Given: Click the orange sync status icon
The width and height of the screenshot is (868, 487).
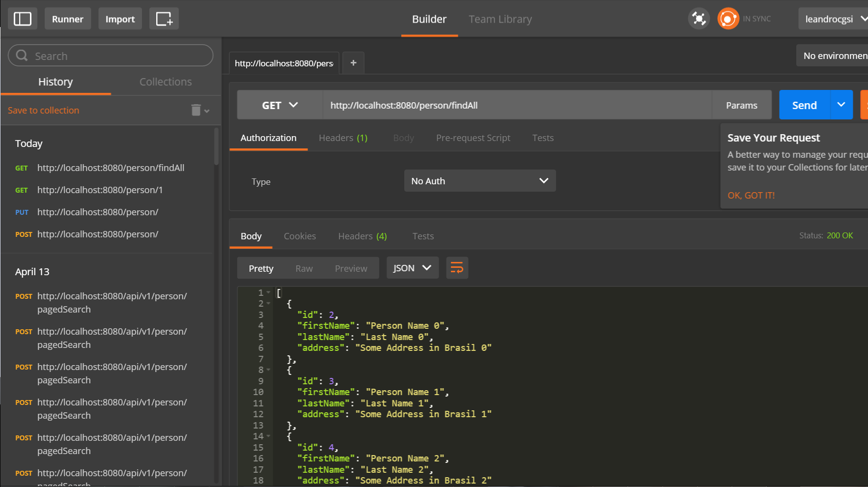Looking at the screenshot, I should coord(728,19).
